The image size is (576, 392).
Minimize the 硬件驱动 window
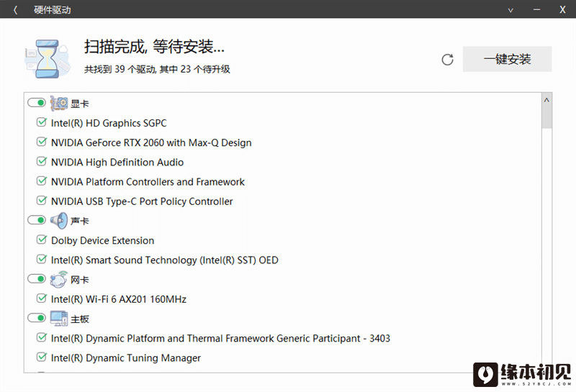pos(536,10)
